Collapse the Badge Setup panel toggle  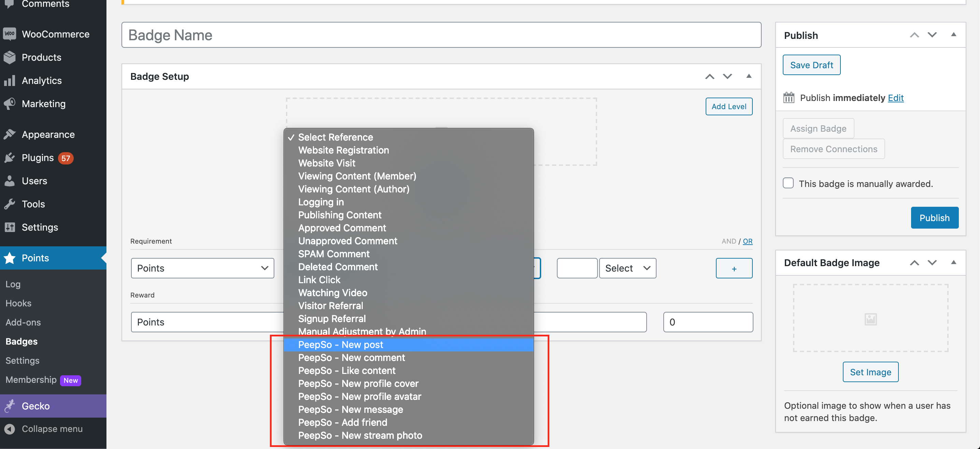coord(749,76)
